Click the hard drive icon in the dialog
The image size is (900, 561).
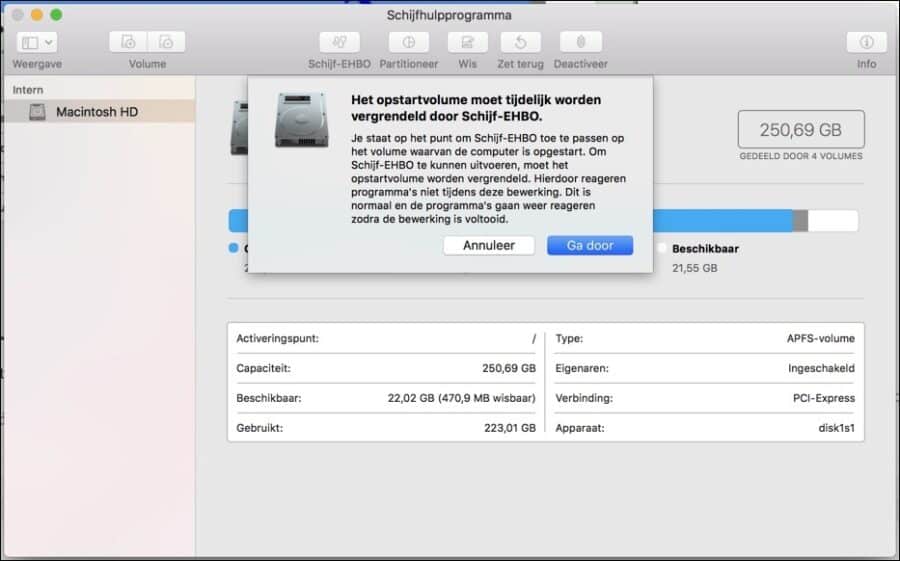pyautogui.click(x=301, y=120)
